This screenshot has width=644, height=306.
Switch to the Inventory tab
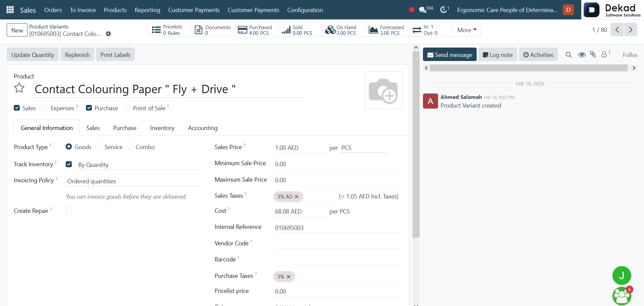(x=162, y=128)
